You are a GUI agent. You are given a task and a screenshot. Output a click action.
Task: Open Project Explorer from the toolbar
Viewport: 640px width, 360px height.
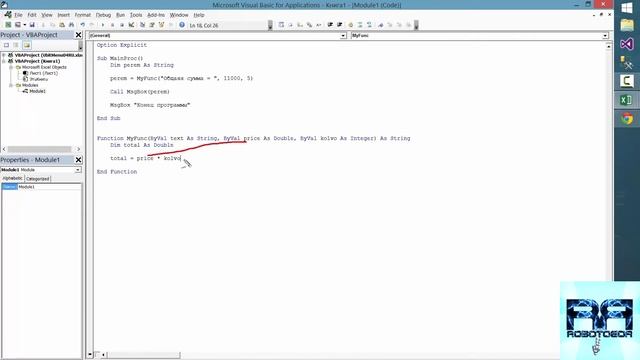[x=142, y=25]
